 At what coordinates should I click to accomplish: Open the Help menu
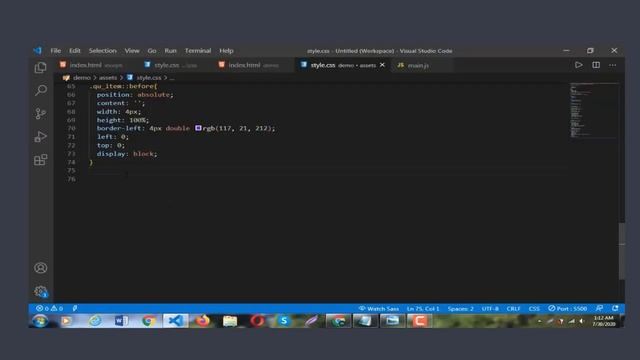226,51
